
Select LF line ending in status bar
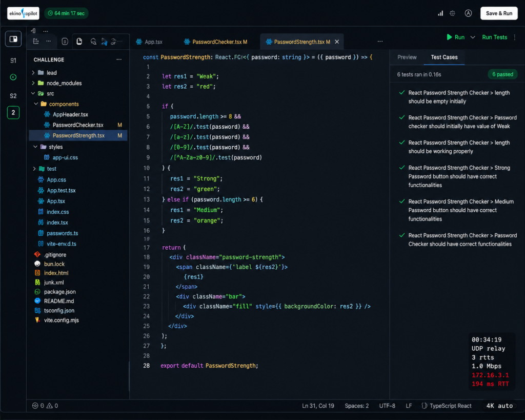[409, 406]
